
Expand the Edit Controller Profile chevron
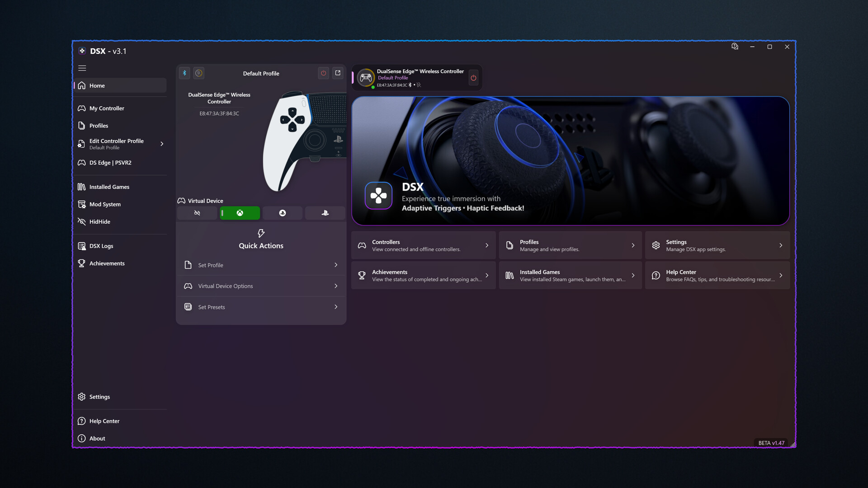pyautogui.click(x=161, y=144)
